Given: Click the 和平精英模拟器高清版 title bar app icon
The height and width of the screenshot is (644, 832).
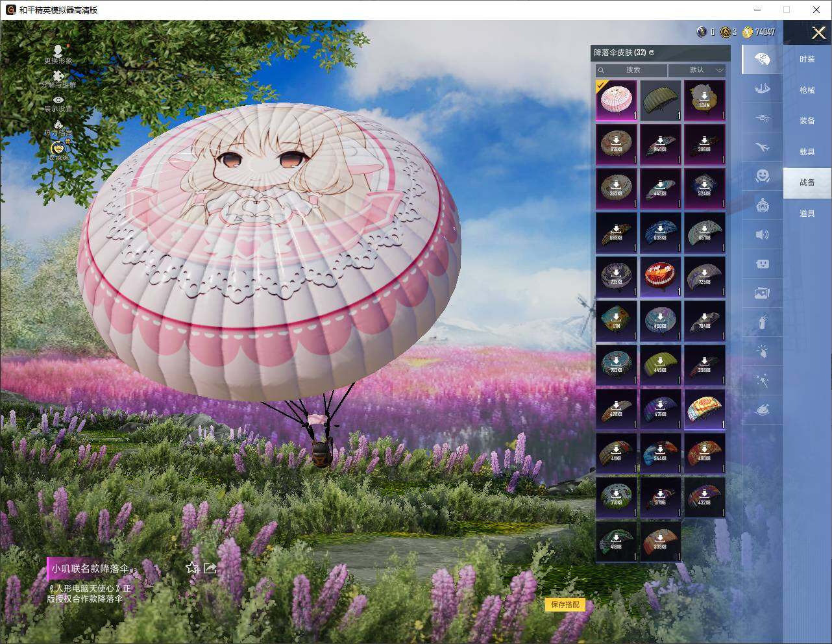Looking at the screenshot, I should pyautogui.click(x=10, y=10).
